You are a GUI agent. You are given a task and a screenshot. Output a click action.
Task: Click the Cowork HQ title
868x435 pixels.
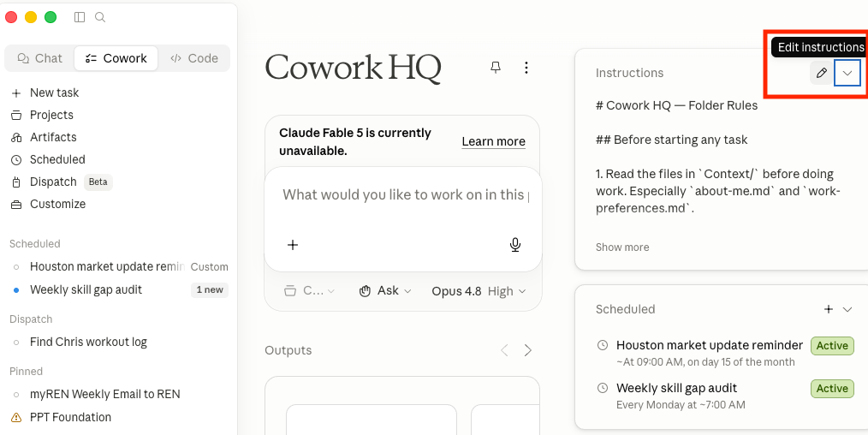pos(354,68)
